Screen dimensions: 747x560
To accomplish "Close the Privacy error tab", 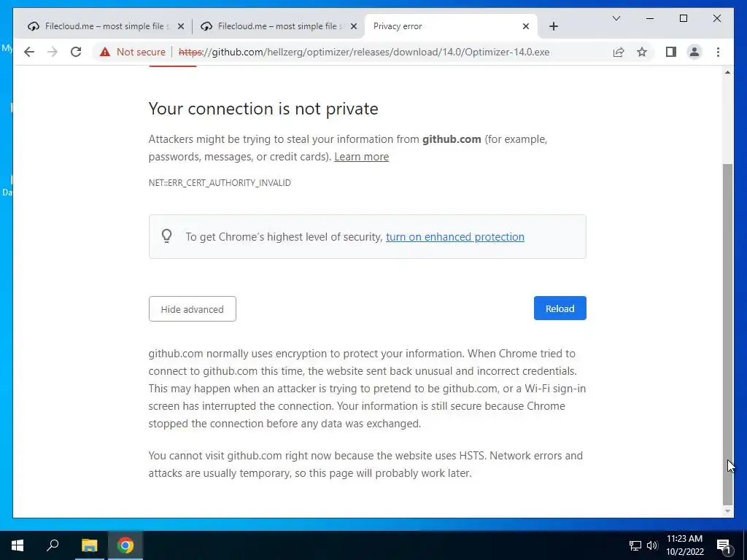I will coord(525,26).
